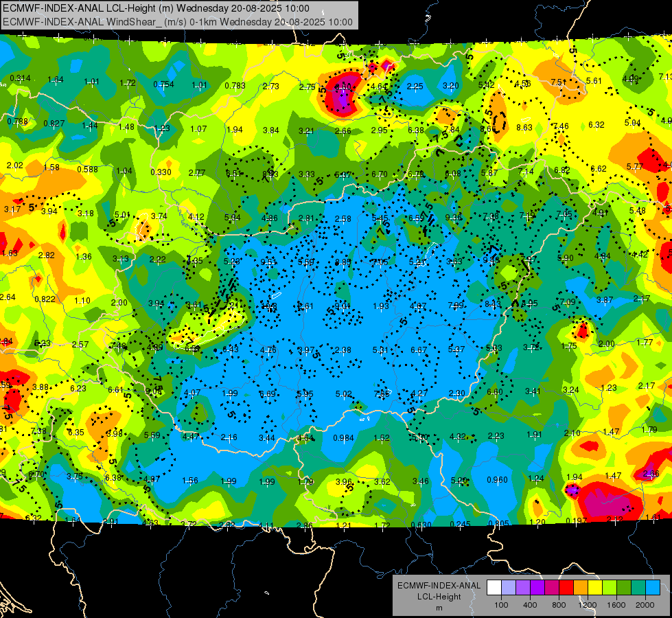
Task: Click the orange legend swatch
Action: 581,588
